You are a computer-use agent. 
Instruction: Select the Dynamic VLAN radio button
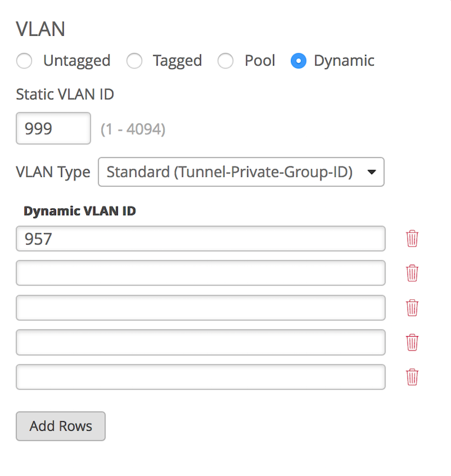point(298,61)
